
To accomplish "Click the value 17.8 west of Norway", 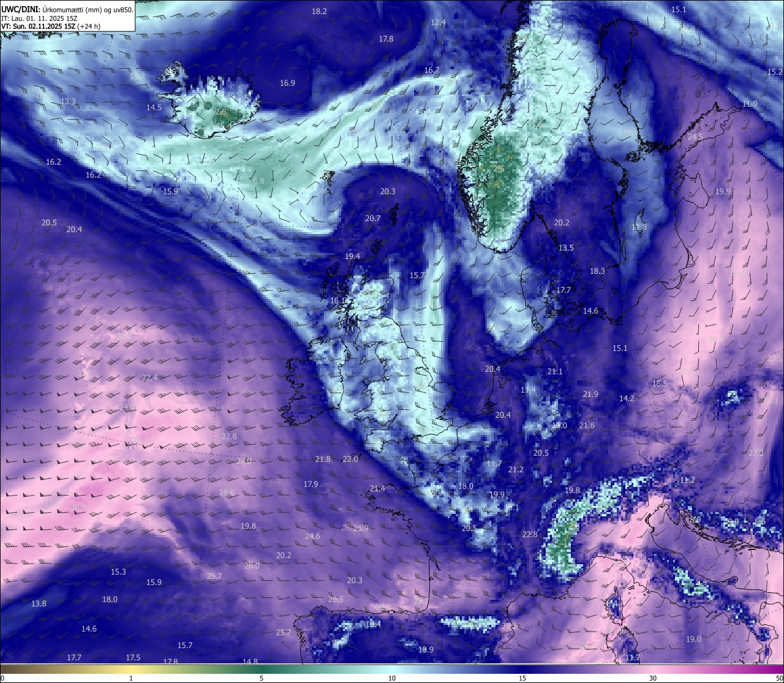I will pyautogui.click(x=386, y=39).
